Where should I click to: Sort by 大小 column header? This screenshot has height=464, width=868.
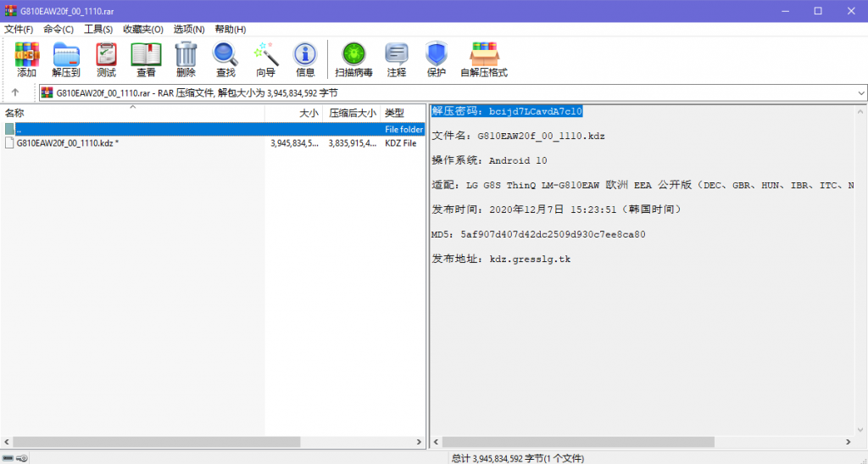click(294, 113)
